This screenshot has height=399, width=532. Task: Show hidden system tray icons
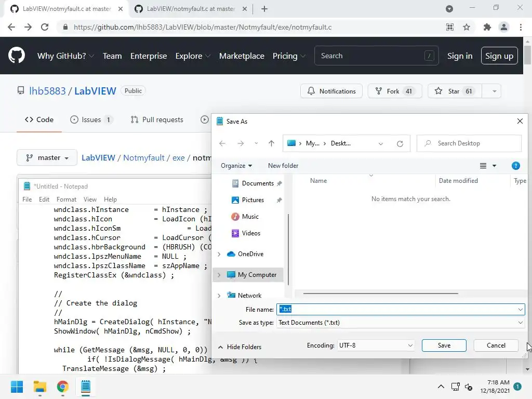(441, 387)
